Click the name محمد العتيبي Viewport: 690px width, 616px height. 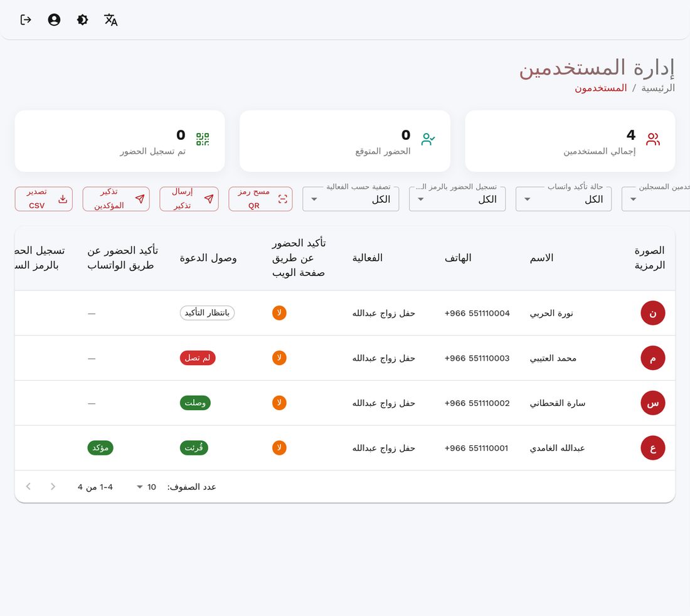pos(553,358)
